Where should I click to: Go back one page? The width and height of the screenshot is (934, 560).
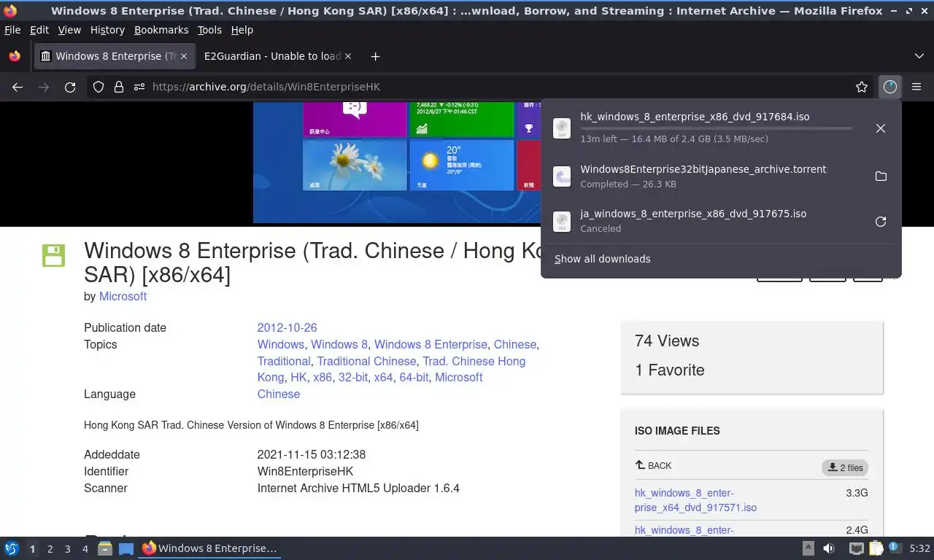pyautogui.click(x=18, y=87)
